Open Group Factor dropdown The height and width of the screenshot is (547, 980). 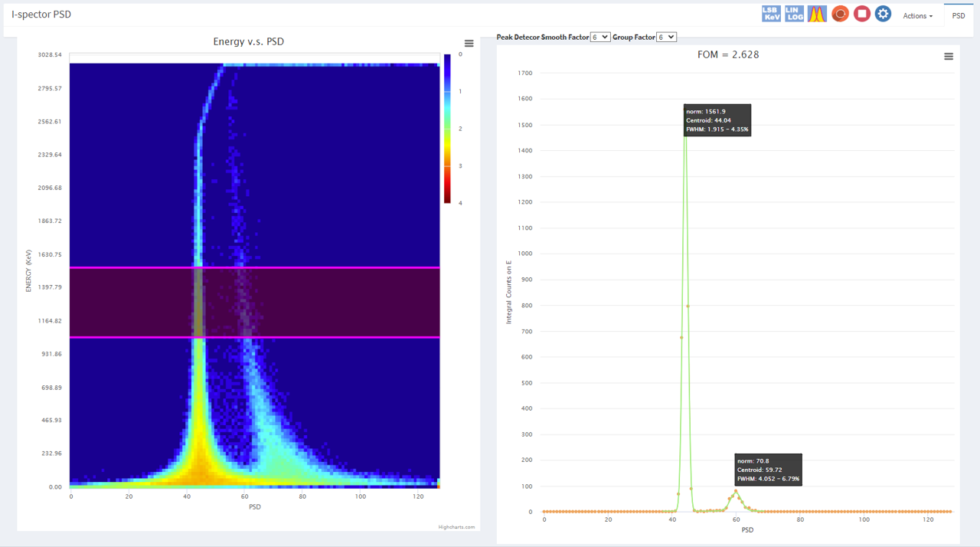667,37
